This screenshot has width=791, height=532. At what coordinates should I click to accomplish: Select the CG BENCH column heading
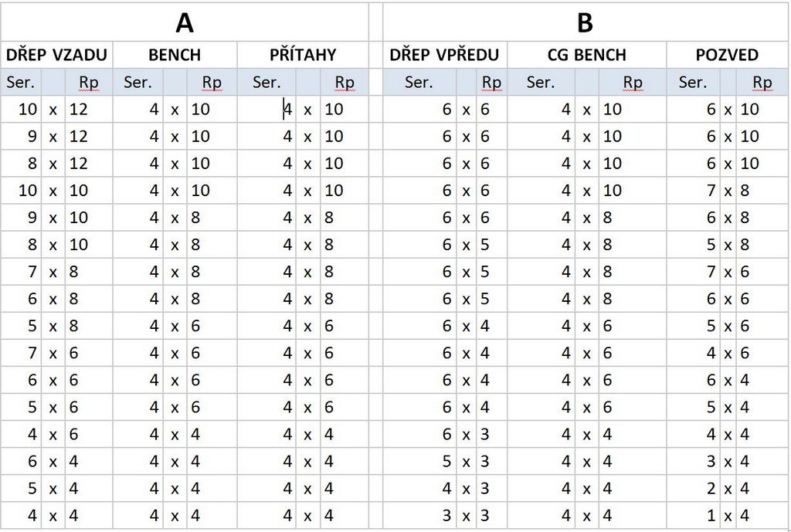tap(587, 55)
